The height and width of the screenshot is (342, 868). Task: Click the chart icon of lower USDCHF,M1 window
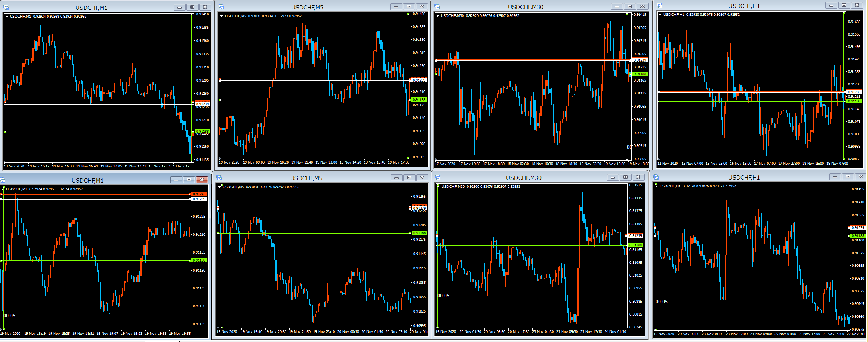2,180
